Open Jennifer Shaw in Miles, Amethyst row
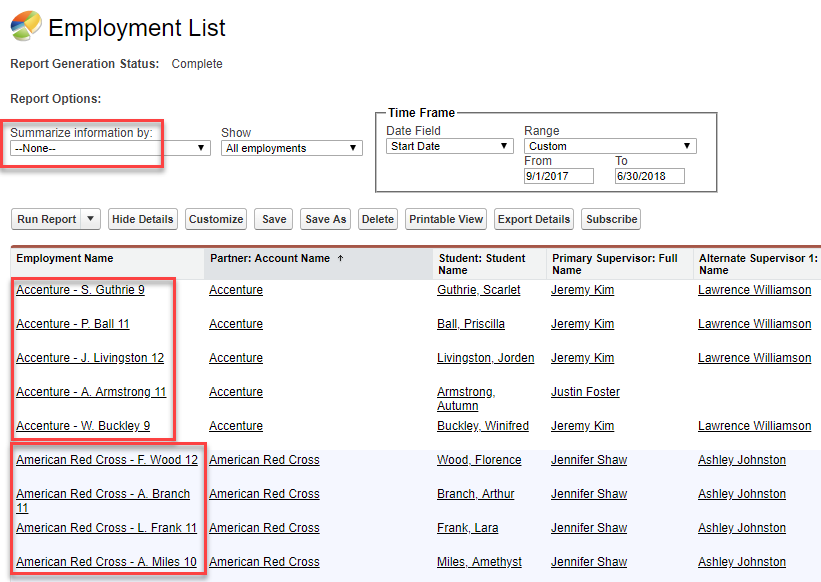The width and height of the screenshot is (821, 582). click(589, 562)
